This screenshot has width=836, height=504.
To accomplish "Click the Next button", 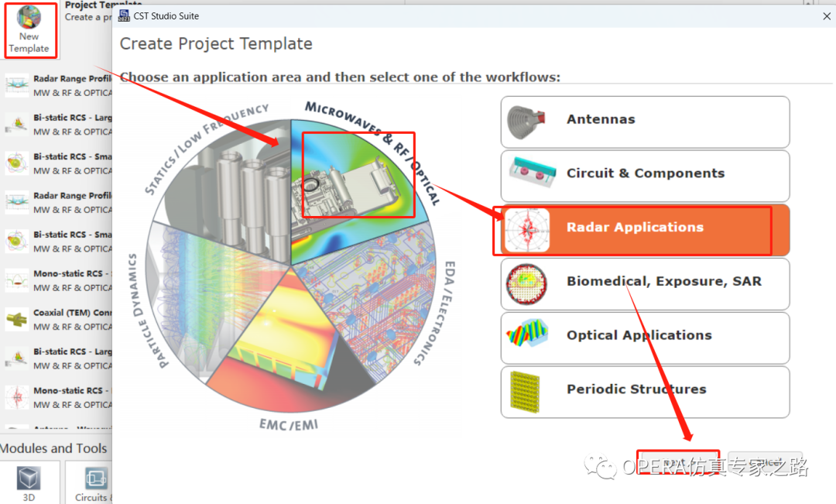I will [x=678, y=463].
